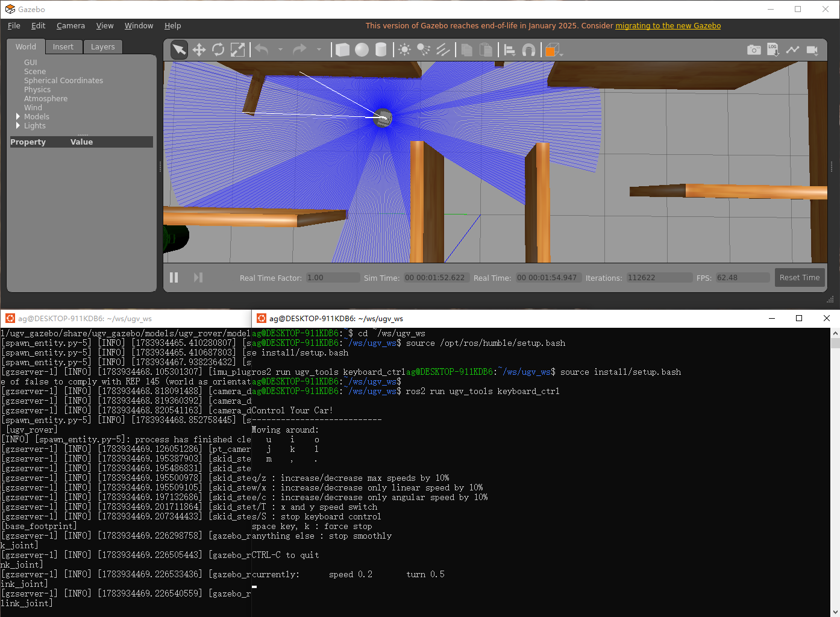Screen dimensions: 840x617
Task: Insert a box shape
Action: 342,50
